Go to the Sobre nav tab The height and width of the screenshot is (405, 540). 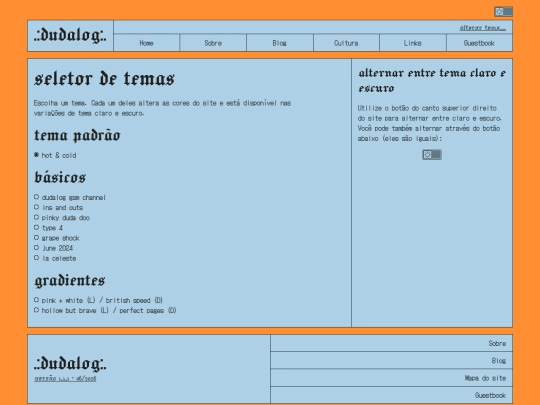pyautogui.click(x=213, y=43)
